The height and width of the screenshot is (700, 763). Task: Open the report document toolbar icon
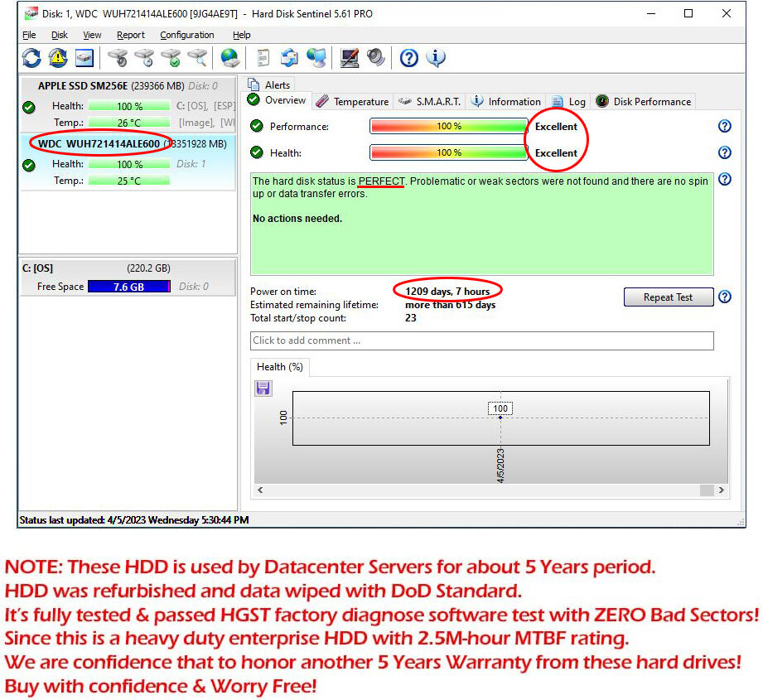[263, 57]
